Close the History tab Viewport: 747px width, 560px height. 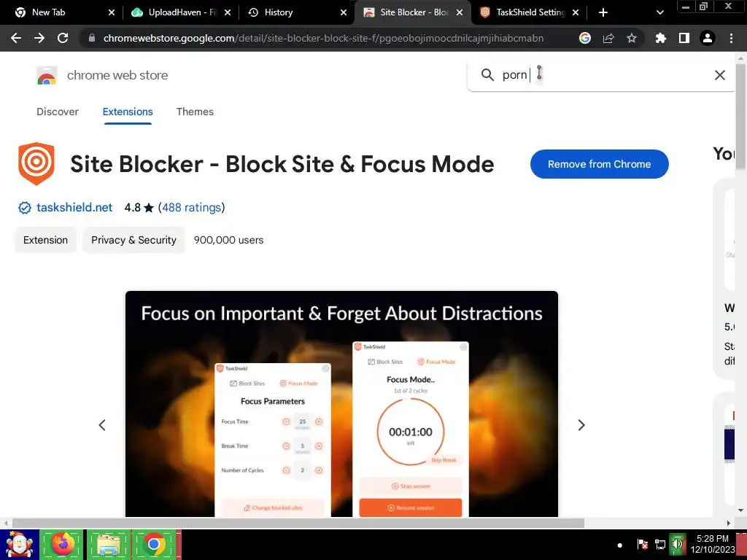(344, 12)
